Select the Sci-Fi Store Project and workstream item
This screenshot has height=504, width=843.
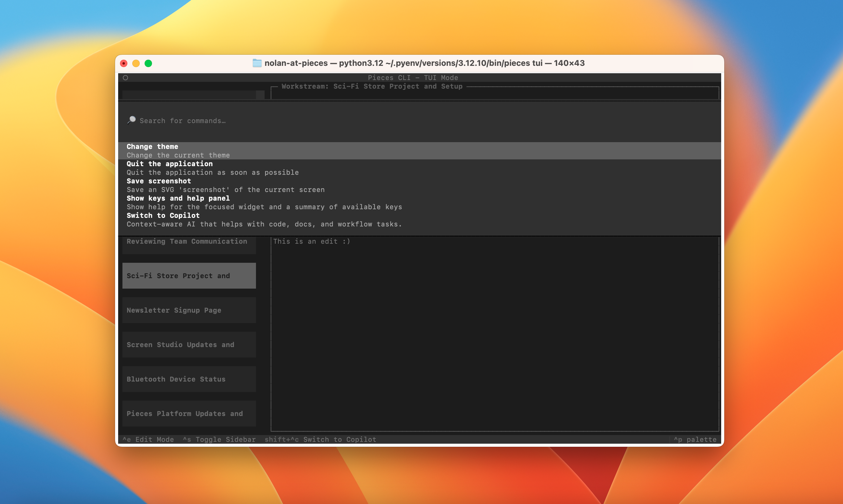tap(189, 276)
